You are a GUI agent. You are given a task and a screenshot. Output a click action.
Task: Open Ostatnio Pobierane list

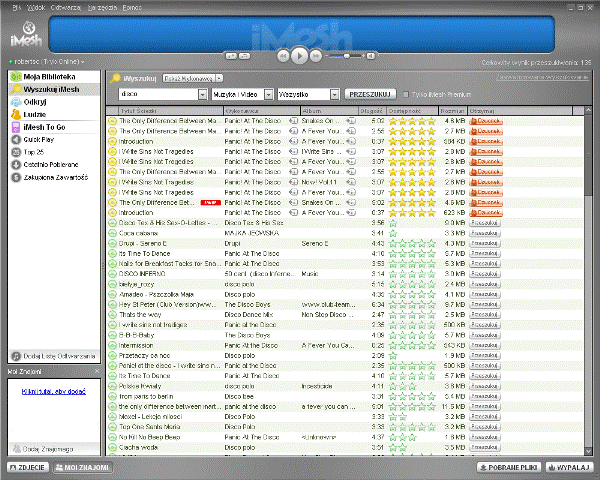[54, 165]
